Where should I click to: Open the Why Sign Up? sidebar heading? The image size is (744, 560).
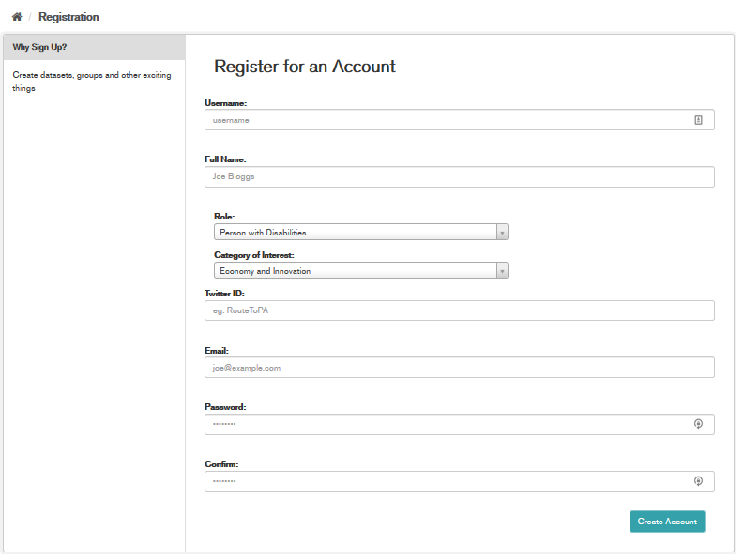tap(39, 47)
